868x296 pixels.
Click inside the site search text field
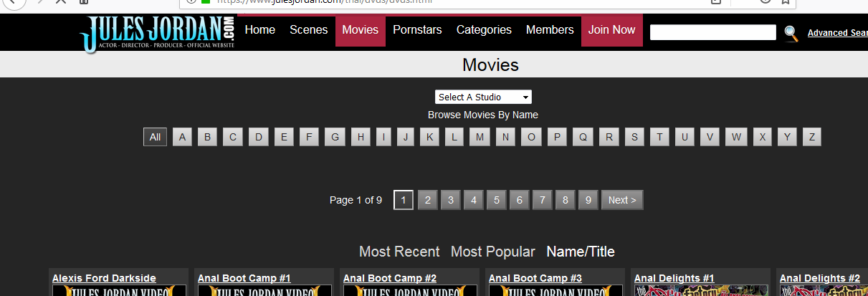point(712,32)
